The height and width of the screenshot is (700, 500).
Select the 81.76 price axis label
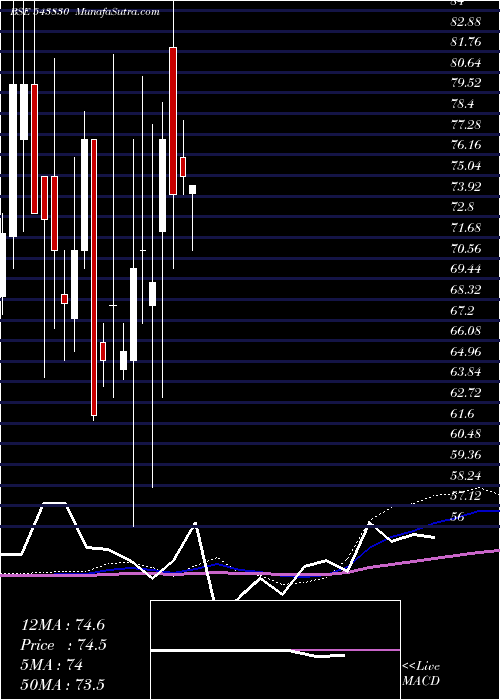coord(466,42)
